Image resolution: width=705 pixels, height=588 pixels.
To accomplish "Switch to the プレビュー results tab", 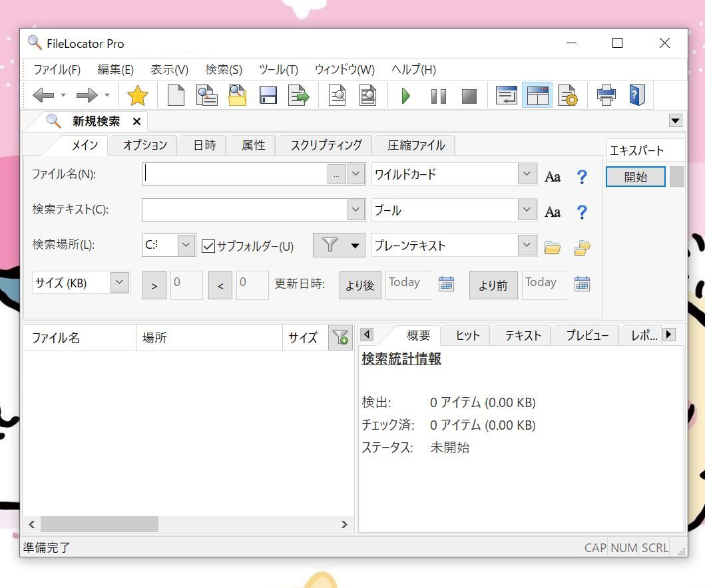I will [587, 335].
